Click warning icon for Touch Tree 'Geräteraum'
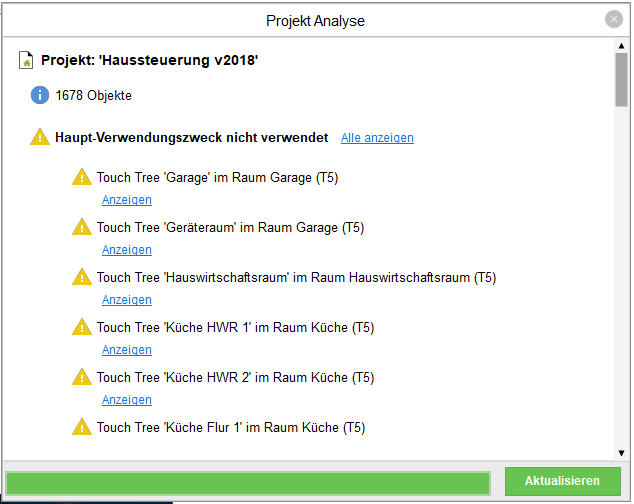This screenshot has height=504, width=634. 82,227
